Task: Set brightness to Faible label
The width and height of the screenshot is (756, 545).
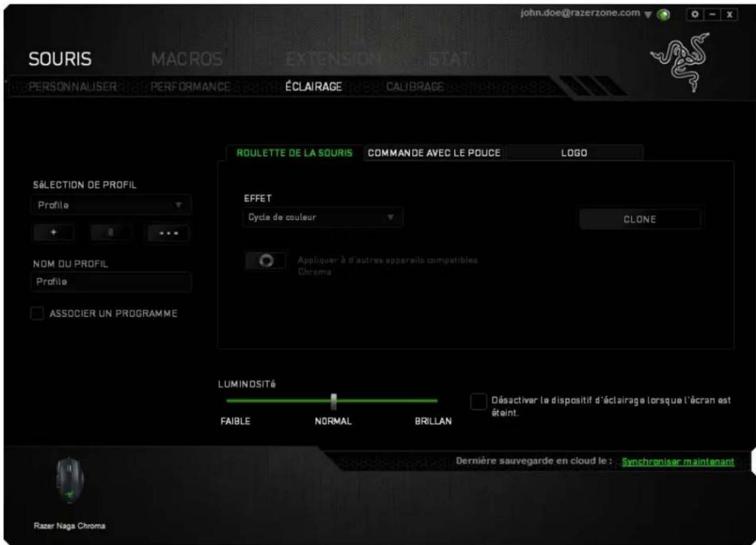Action: pyautogui.click(x=235, y=421)
